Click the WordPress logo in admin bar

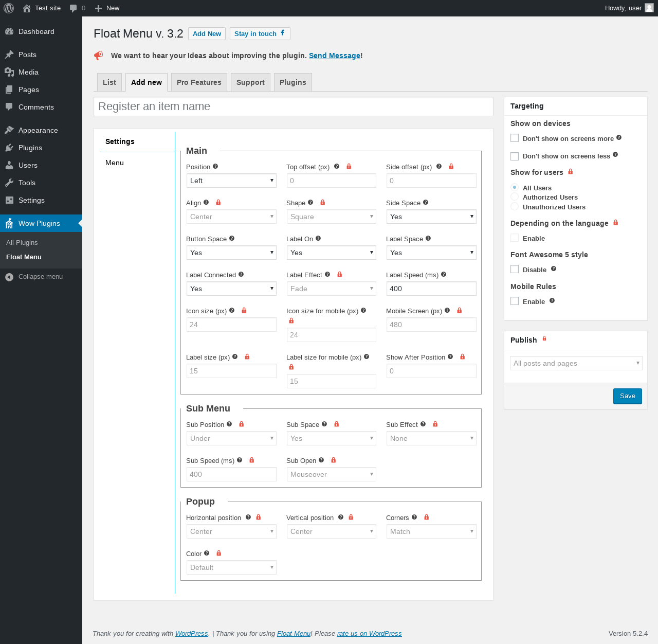pos(9,8)
